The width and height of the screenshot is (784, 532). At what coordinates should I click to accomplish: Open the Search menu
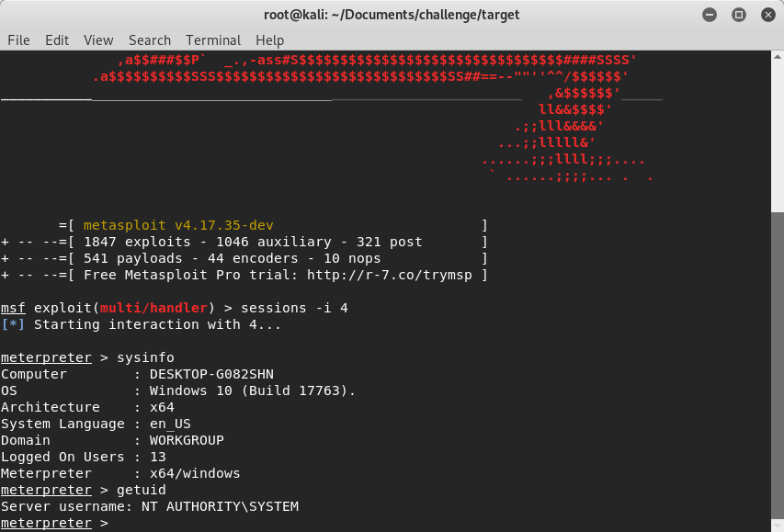coord(150,40)
